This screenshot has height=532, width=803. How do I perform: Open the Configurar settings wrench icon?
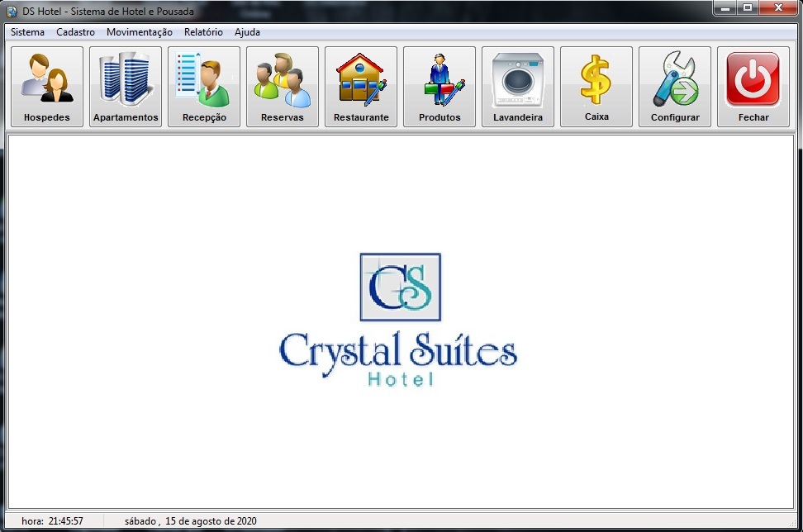pyautogui.click(x=675, y=87)
